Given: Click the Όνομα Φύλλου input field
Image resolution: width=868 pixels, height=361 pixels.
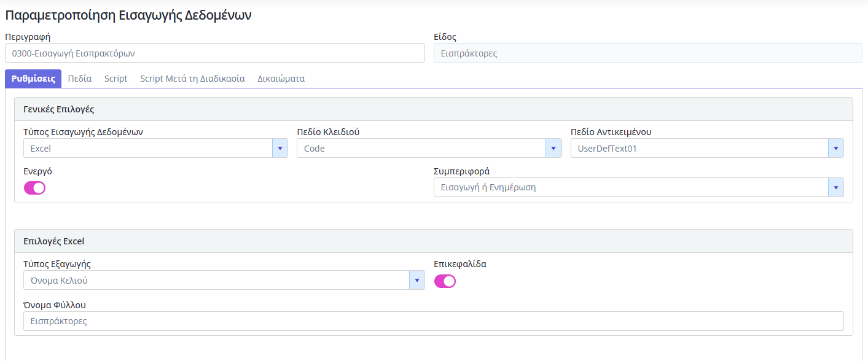Looking at the screenshot, I should [x=433, y=321].
